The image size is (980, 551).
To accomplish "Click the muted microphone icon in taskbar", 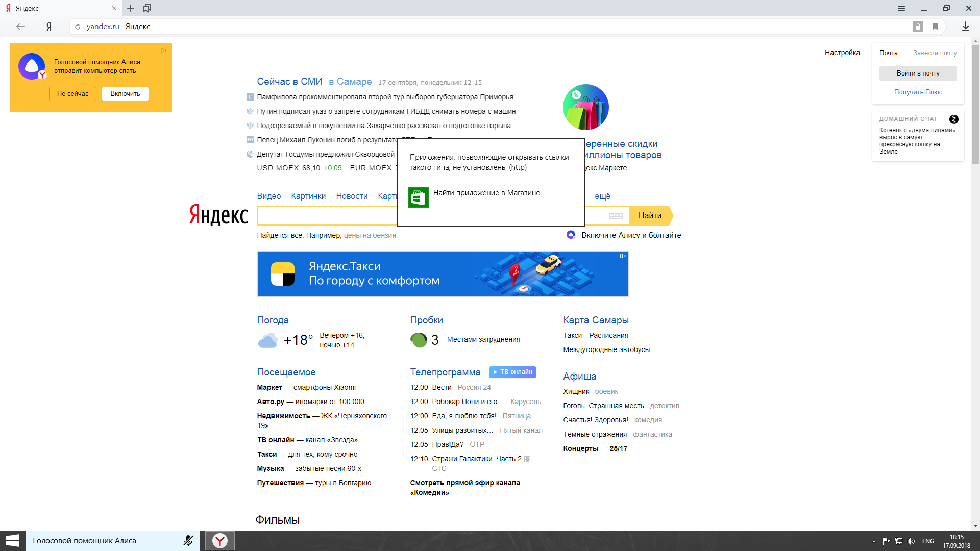I will click(x=188, y=541).
